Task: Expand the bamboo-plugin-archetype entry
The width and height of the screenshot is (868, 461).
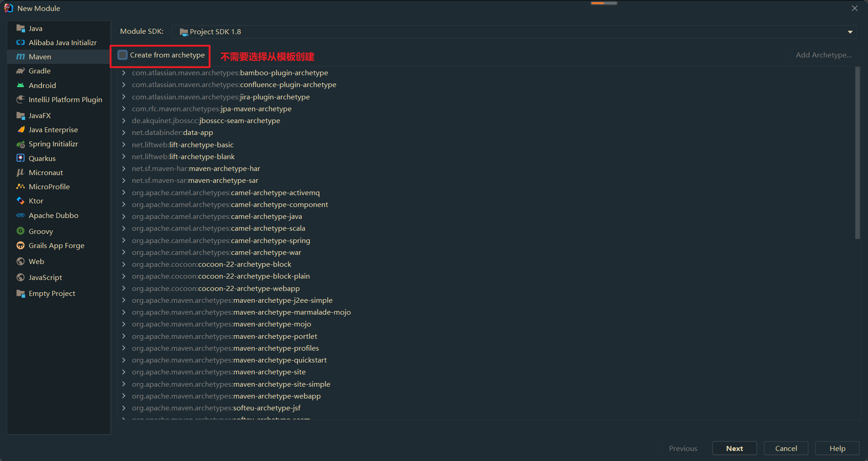Action: (x=124, y=73)
